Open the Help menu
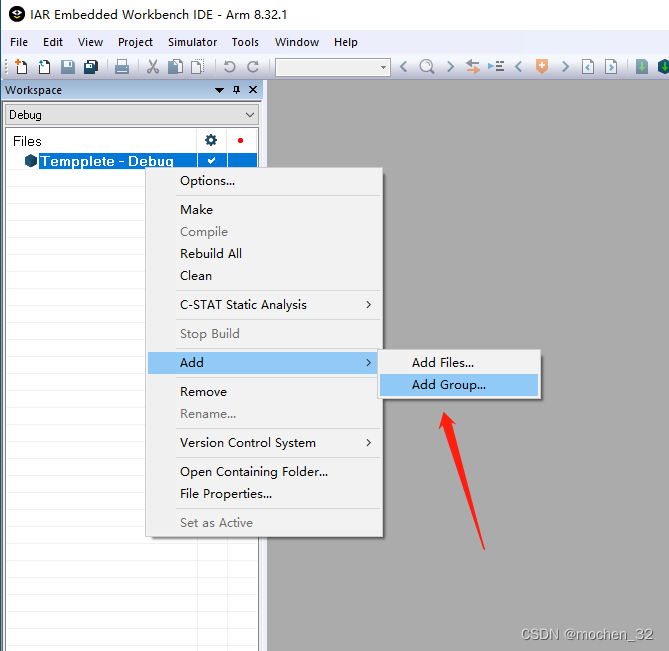The height and width of the screenshot is (651, 669). coord(346,42)
